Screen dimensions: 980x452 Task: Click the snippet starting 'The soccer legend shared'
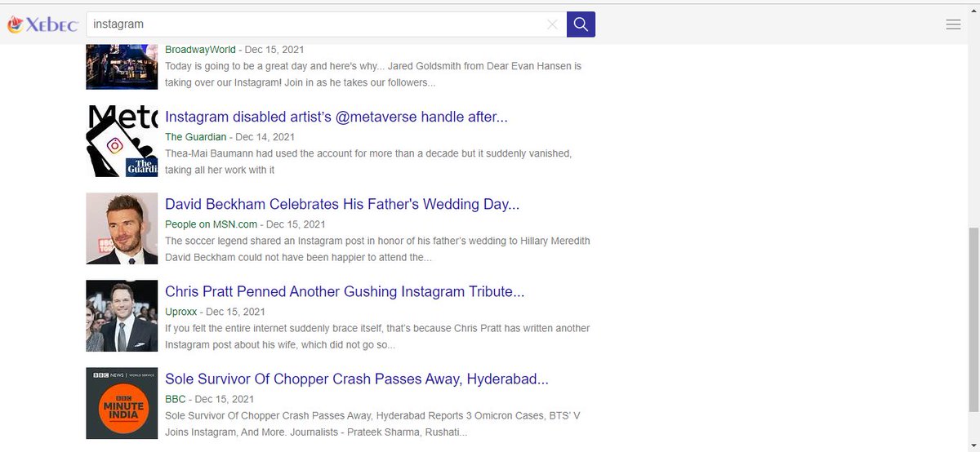point(377,249)
